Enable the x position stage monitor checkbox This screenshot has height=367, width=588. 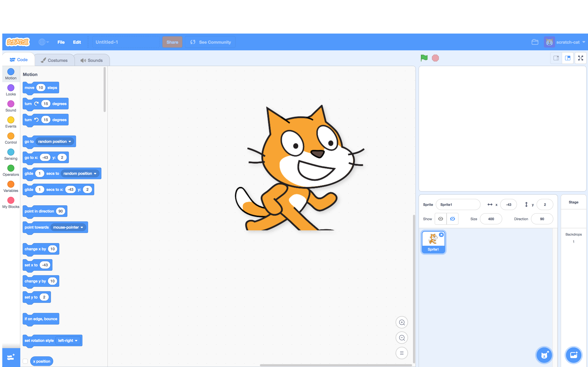click(25, 361)
